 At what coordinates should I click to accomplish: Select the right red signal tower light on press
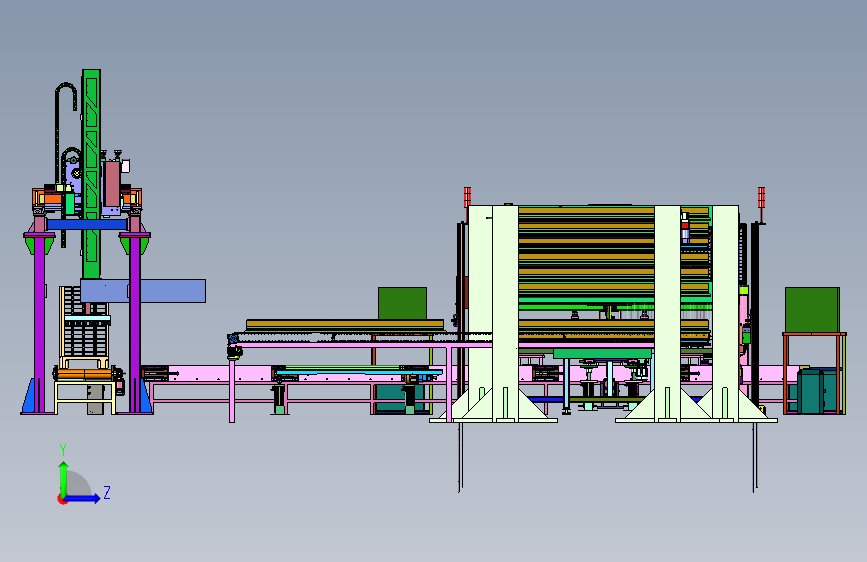[761, 198]
